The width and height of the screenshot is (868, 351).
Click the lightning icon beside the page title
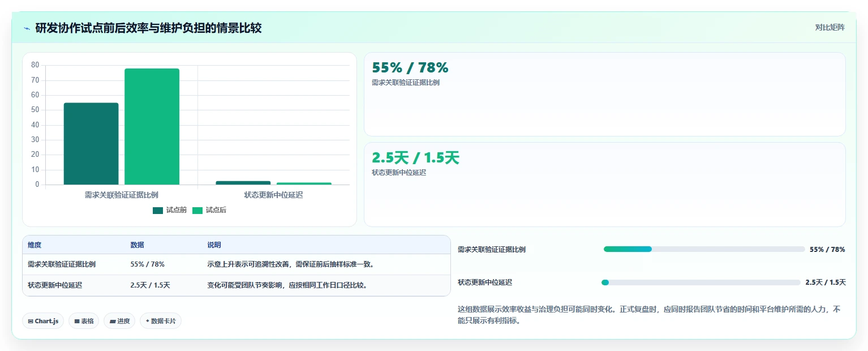[27, 28]
